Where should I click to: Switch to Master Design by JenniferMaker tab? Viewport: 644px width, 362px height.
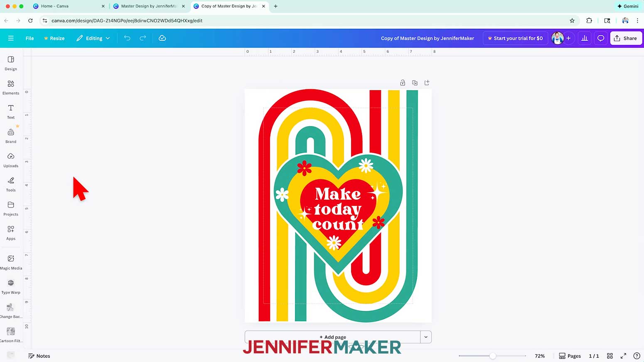[x=149, y=6]
